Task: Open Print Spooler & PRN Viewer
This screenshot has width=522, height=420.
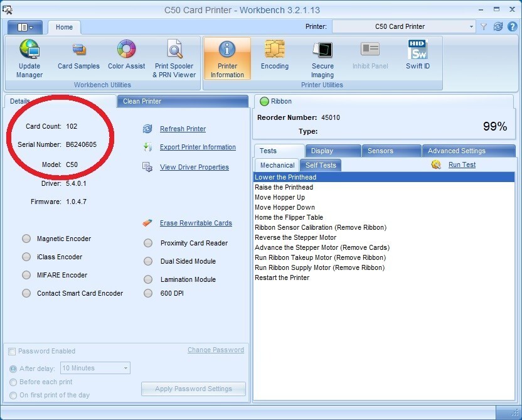Action: click(x=174, y=58)
